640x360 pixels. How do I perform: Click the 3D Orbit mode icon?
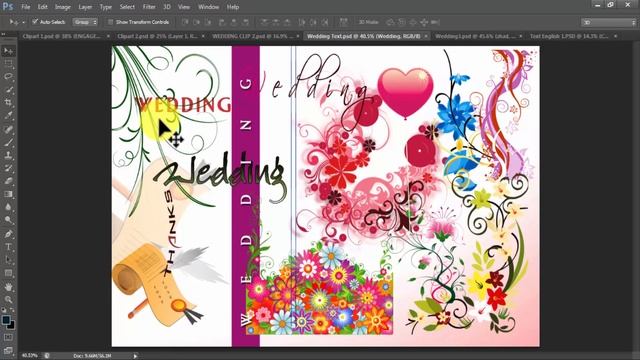pyautogui.click(x=391, y=22)
